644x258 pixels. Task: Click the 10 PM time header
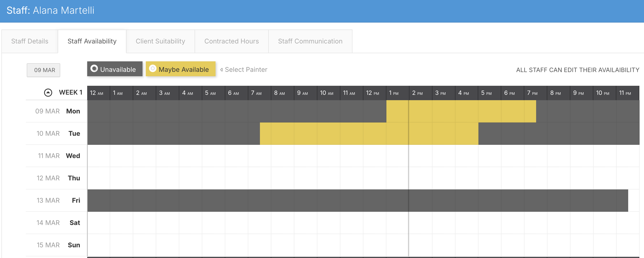[604, 93]
